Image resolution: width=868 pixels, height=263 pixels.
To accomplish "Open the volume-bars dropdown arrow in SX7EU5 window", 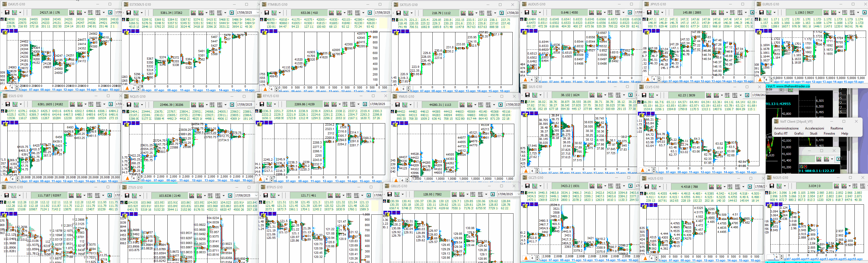I will click(495, 13).
